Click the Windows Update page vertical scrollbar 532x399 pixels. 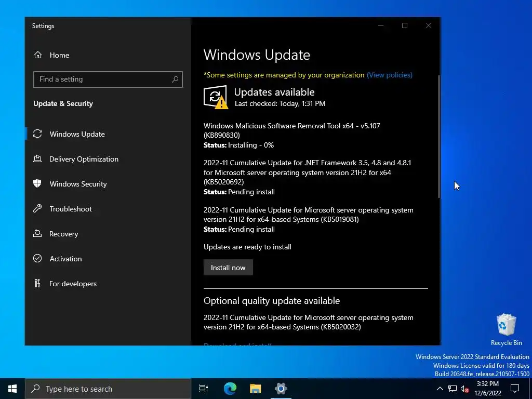[439, 137]
